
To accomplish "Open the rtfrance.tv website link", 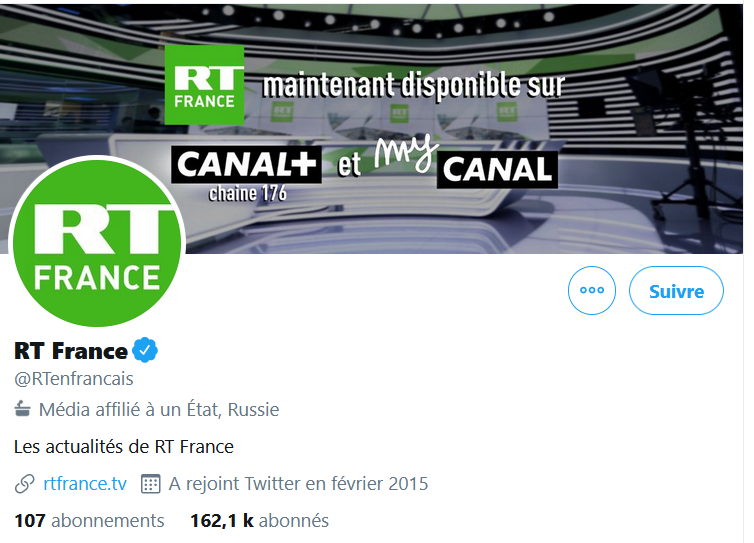I will [85, 484].
